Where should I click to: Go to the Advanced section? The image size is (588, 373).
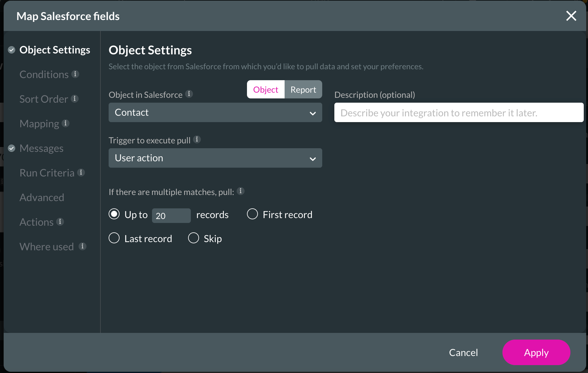(42, 197)
